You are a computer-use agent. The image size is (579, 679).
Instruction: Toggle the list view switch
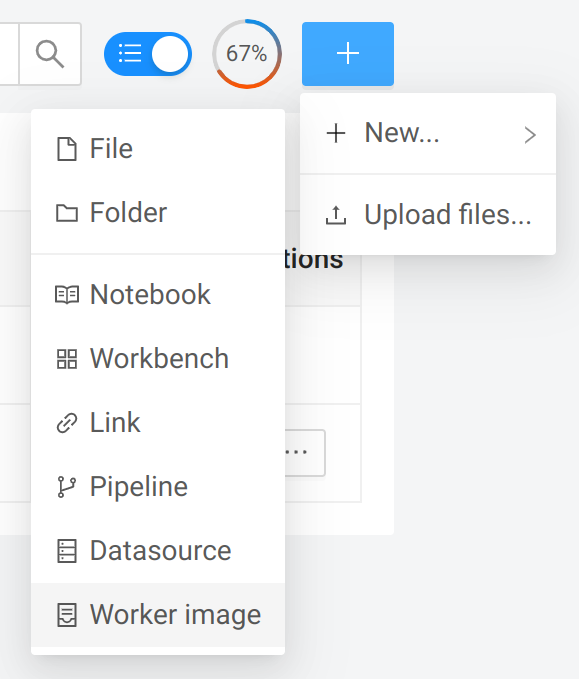pyautogui.click(x=148, y=54)
